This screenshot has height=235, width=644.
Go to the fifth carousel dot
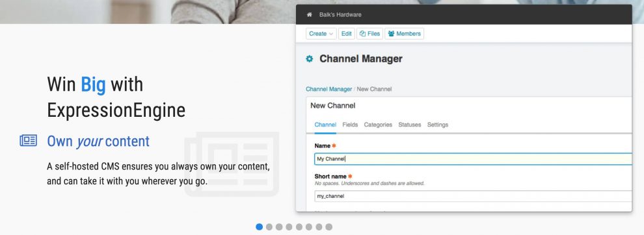pos(299,227)
